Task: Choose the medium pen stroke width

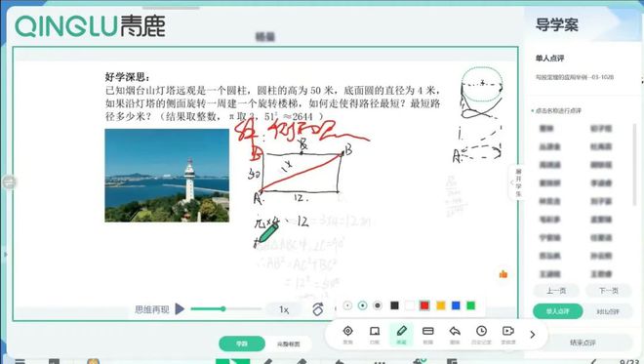Action: click(x=362, y=305)
